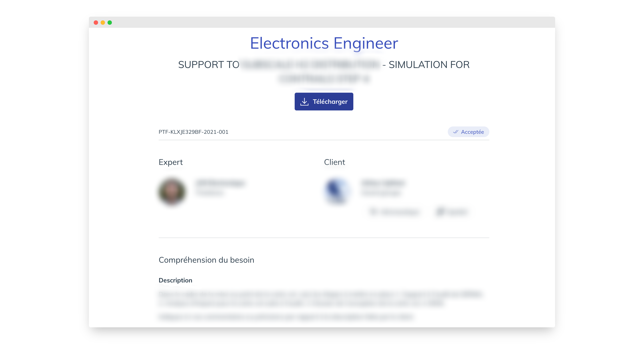Open the Expert's blurred profile photo
The height and width of the screenshot is (344, 644).
[x=172, y=192]
